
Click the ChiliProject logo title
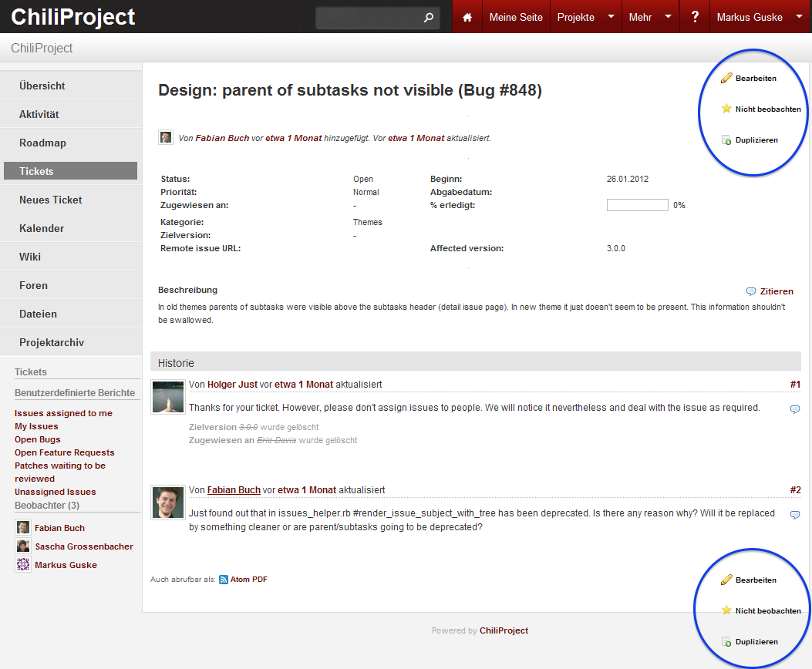pos(73,17)
